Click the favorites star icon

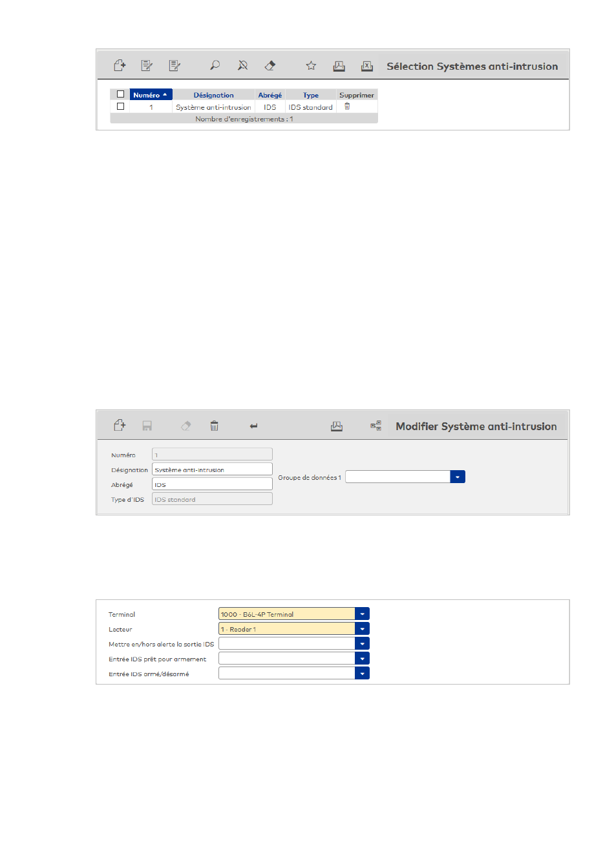tap(311, 65)
